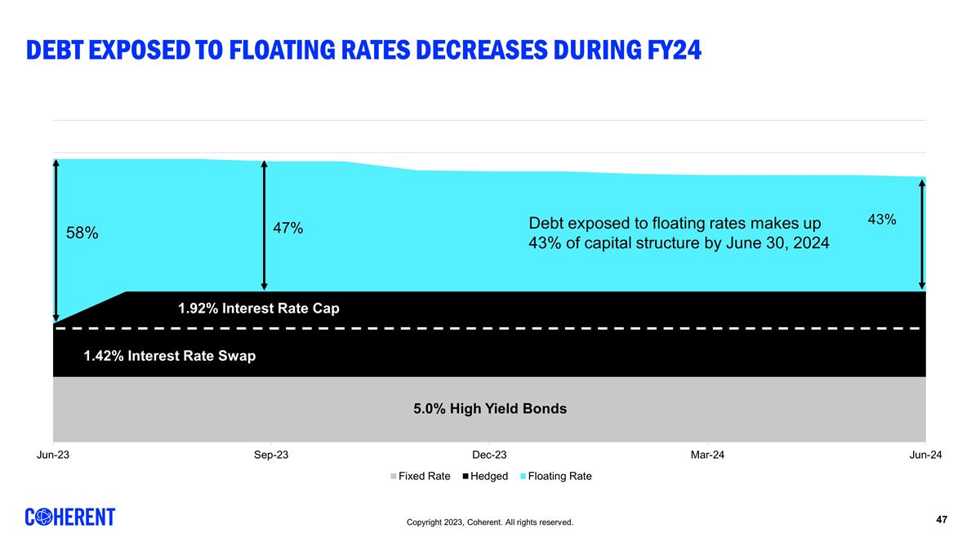Click the 58% data label
The width and height of the screenshot is (980, 551).
coord(82,233)
